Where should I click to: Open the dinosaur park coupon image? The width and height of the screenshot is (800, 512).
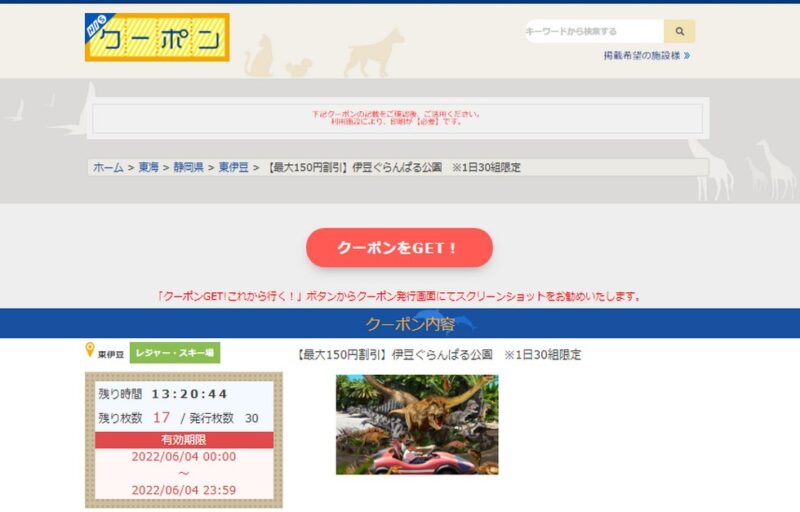pos(416,424)
